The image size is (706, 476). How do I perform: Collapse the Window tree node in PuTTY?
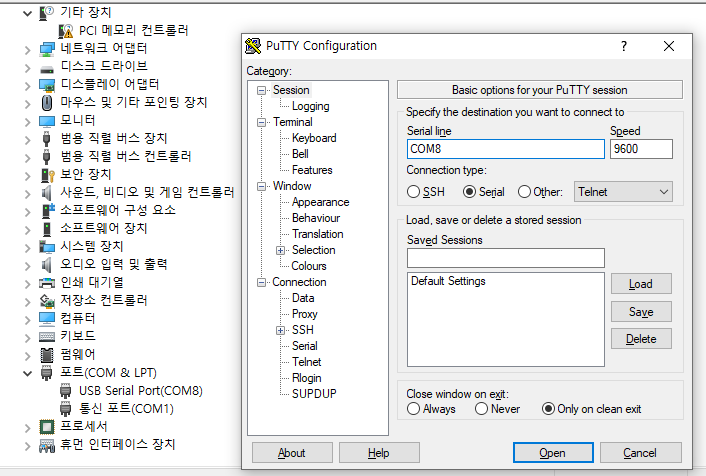(x=261, y=186)
